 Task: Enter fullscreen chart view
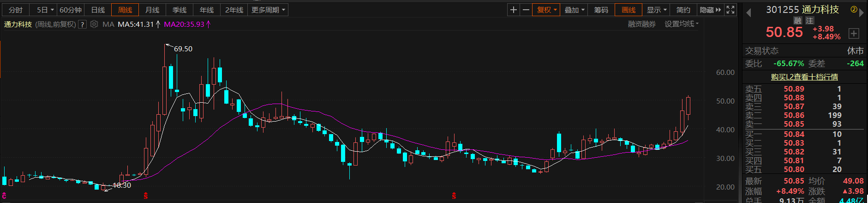point(730,10)
